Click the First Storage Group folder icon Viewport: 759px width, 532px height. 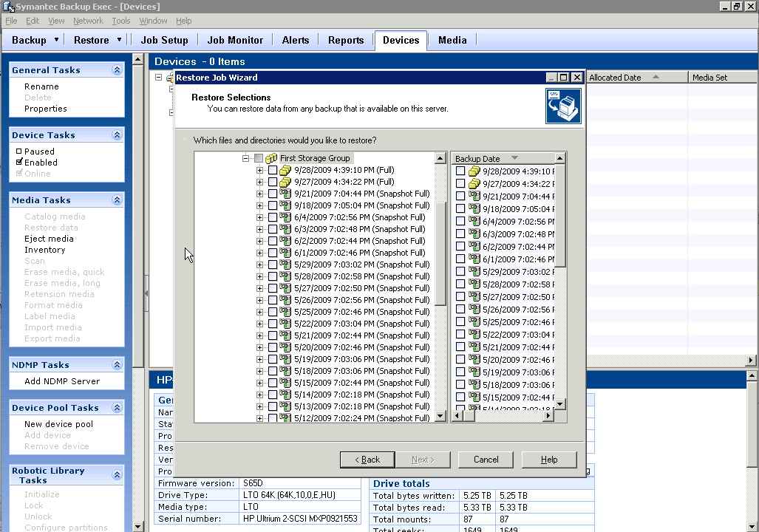pos(271,158)
